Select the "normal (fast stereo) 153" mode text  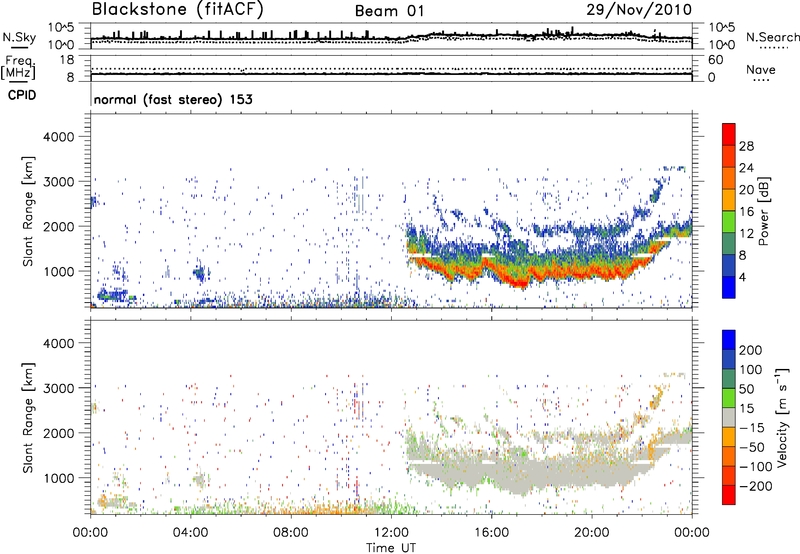[173, 99]
